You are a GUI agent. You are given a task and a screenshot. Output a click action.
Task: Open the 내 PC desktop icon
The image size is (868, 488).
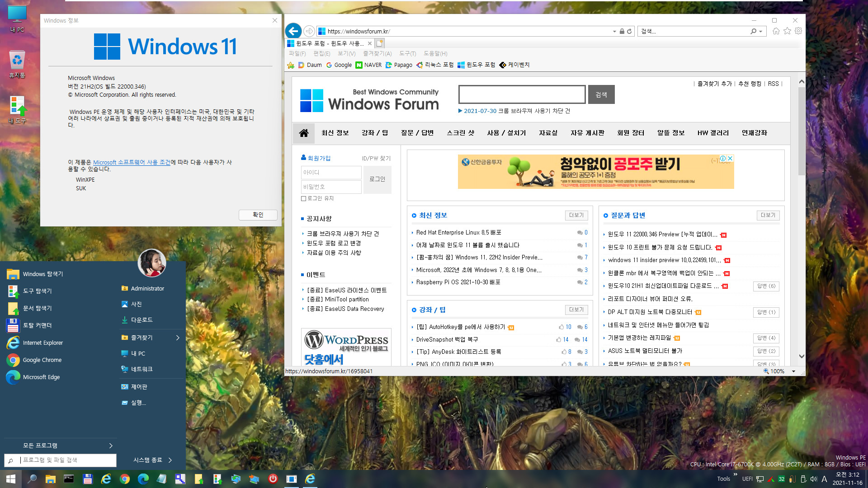pos(17,19)
